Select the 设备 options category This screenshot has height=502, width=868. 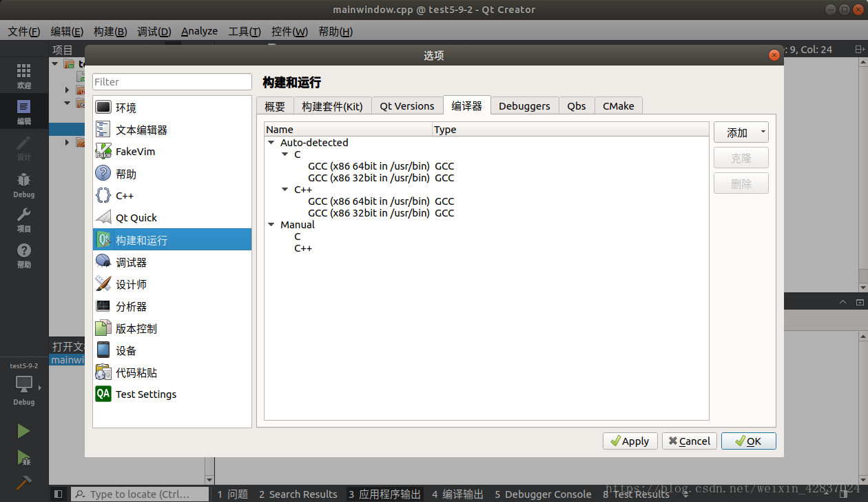click(x=172, y=350)
